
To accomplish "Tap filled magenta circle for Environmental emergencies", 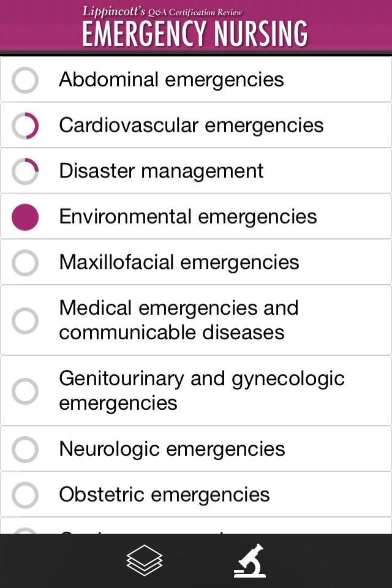I will [x=25, y=217].
